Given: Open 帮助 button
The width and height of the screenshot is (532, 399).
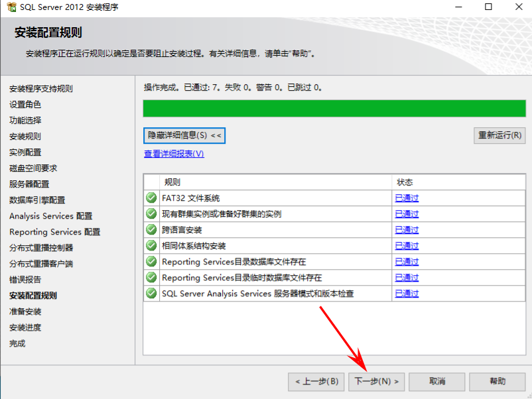Looking at the screenshot, I should pos(498,382).
